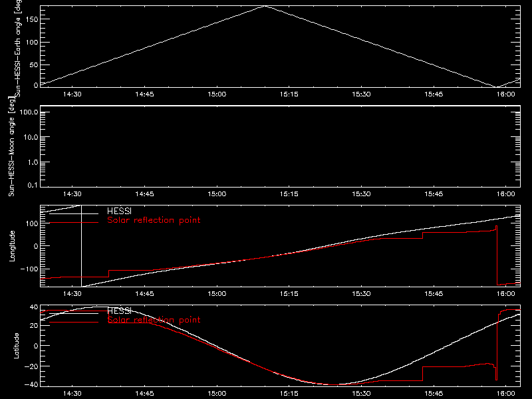532x399 pixels.
Task: Select the HESSI legend label in Longitude plot
Action: (x=119, y=211)
